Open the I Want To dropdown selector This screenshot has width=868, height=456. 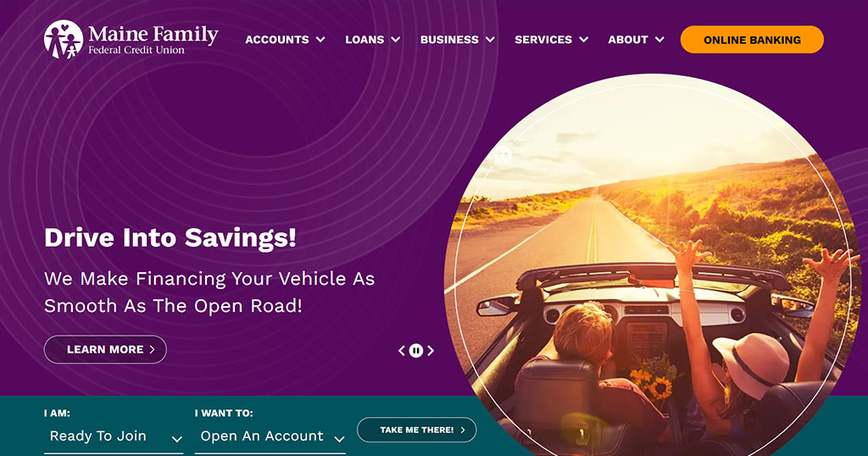tap(270, 437)
